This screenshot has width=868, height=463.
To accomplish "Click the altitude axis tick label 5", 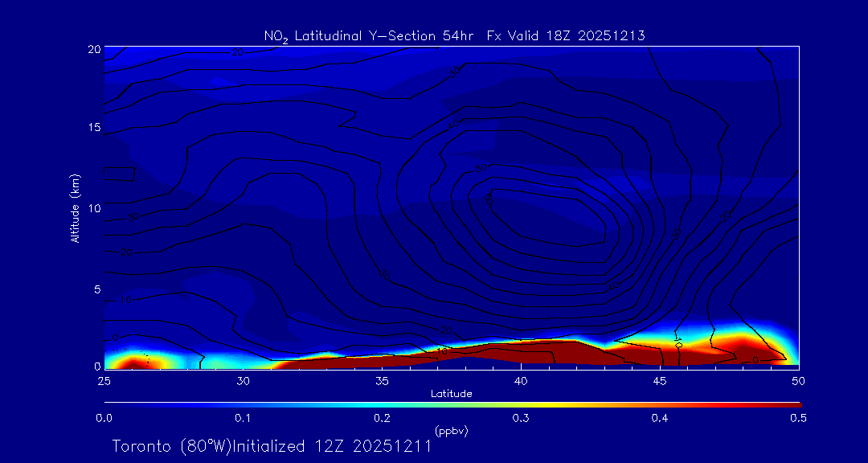I will coord(97,289).
